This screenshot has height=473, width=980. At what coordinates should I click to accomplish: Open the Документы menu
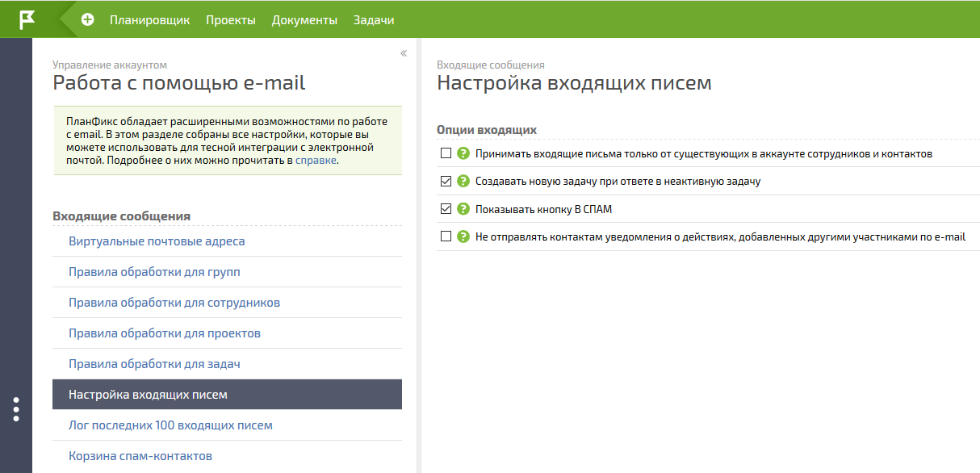click(304, 20)
